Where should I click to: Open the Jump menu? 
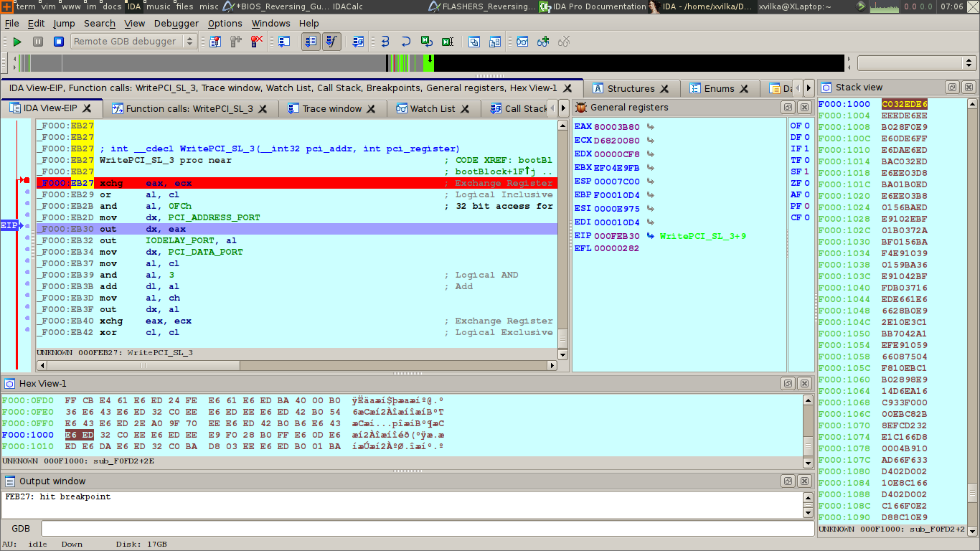tap(64, 23)
